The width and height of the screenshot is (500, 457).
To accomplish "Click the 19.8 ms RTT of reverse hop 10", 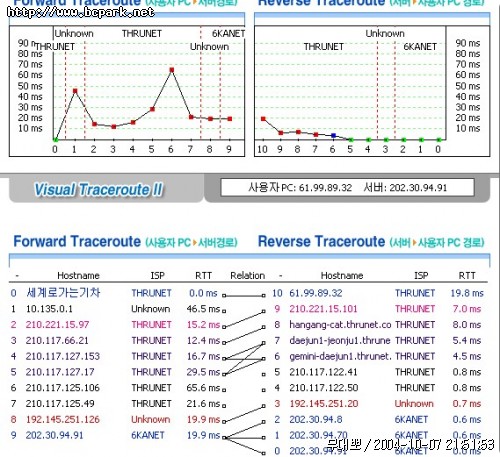I will 467,293.
